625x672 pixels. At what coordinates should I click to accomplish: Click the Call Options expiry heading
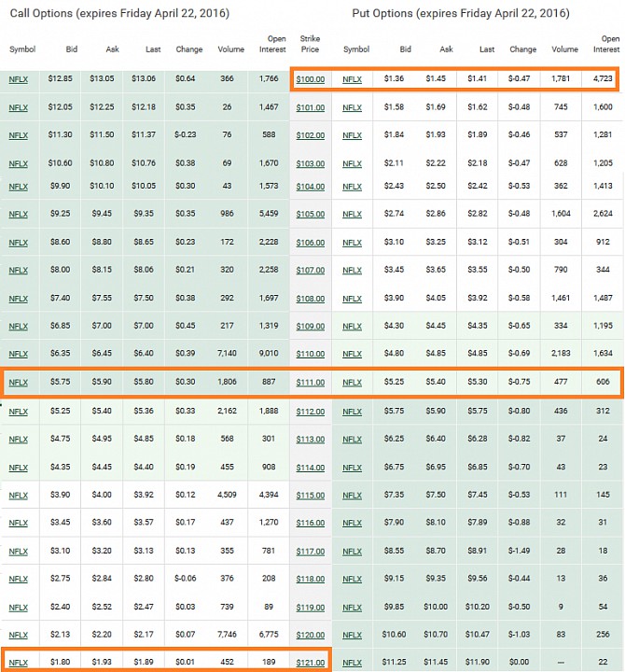(119, 13)
